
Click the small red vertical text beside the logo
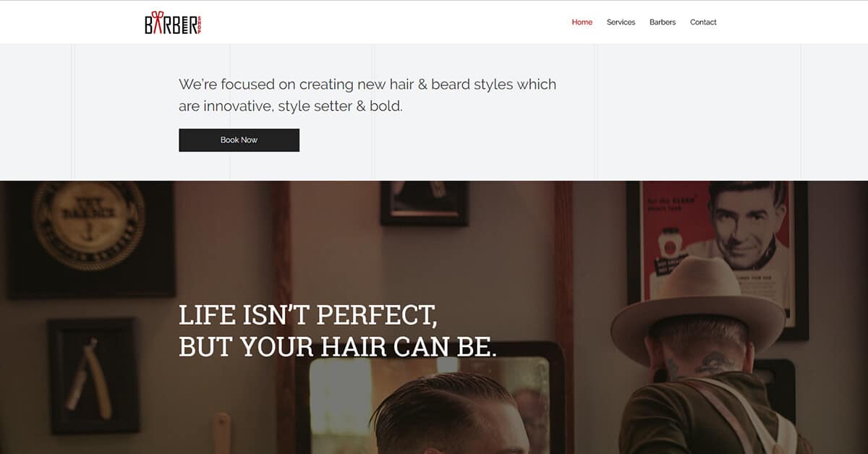click(x=199, y=24)
